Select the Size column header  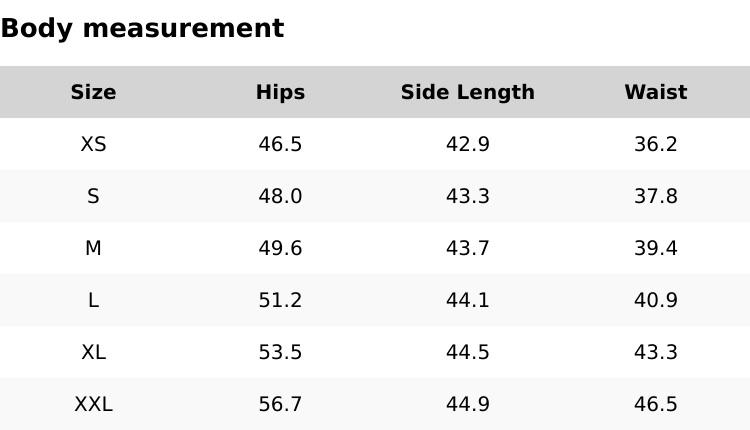[93, 92]
